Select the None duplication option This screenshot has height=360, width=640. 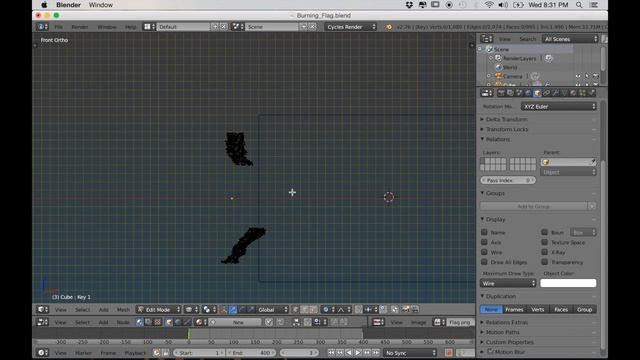pyautogui.click(x=491, y=309)
